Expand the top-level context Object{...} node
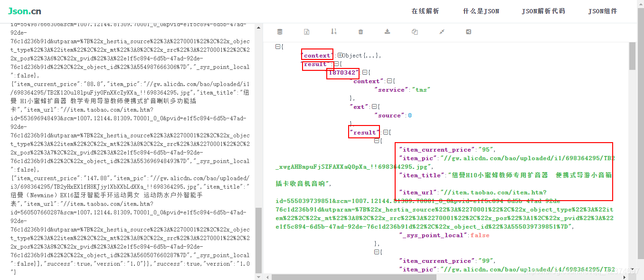The width and height of the screenshot is (644, 280). [340, 56]
